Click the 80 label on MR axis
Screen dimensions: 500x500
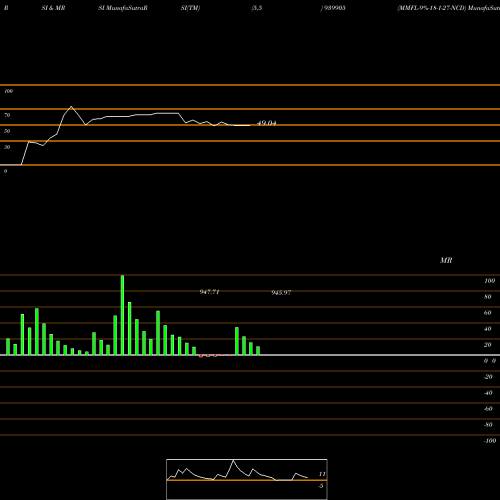pos(488,297)
